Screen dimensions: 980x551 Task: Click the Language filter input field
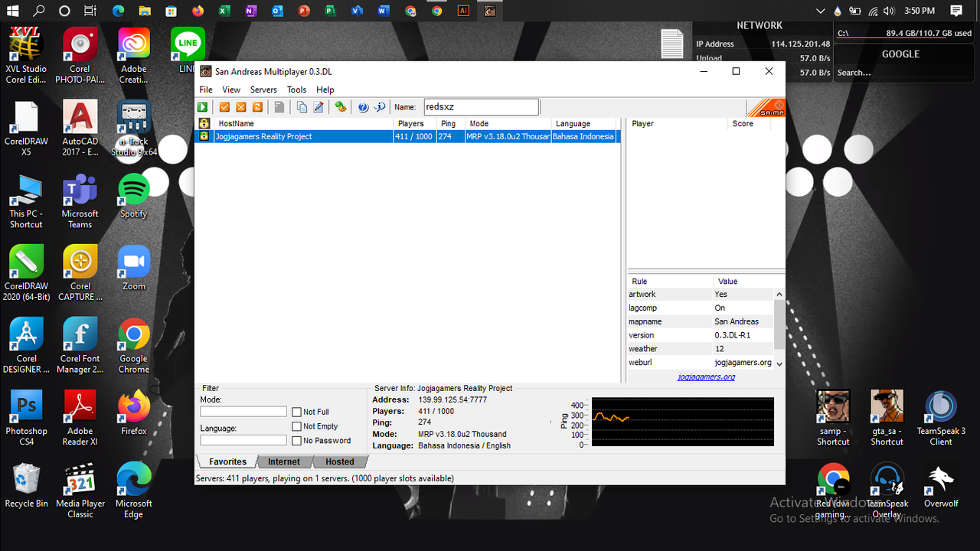(x=243, y=440)
